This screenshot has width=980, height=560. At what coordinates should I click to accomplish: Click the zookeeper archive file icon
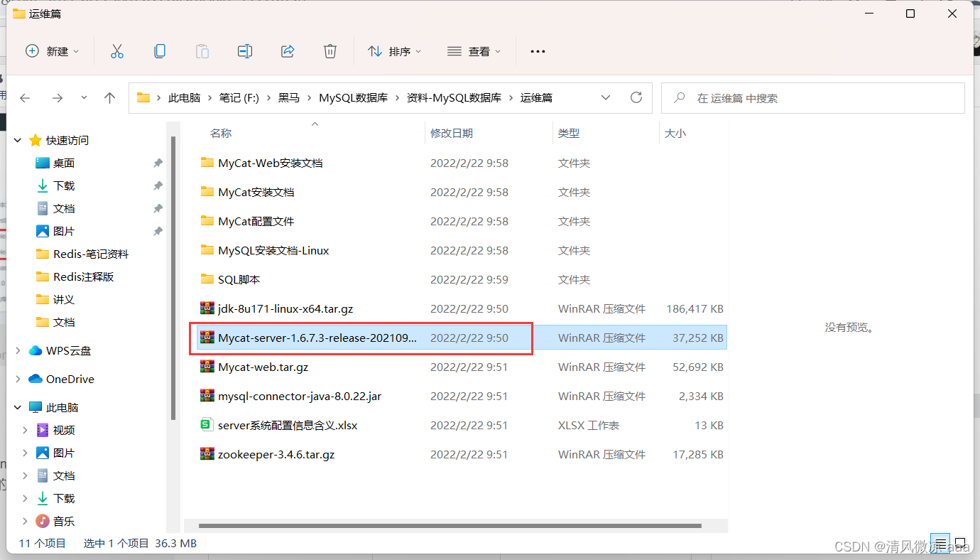pos(207,454)
